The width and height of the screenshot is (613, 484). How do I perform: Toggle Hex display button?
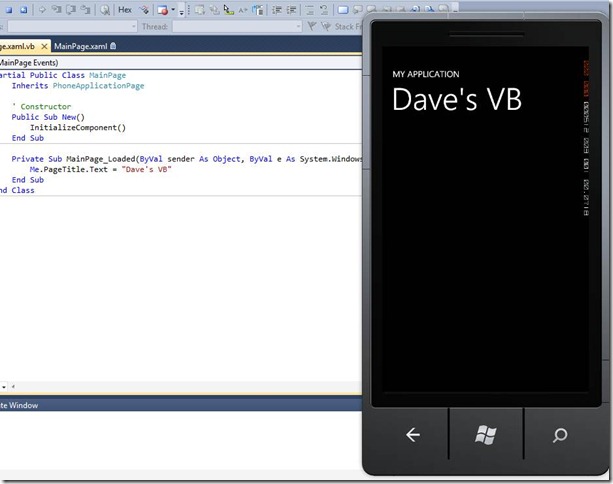pos(125,10)
